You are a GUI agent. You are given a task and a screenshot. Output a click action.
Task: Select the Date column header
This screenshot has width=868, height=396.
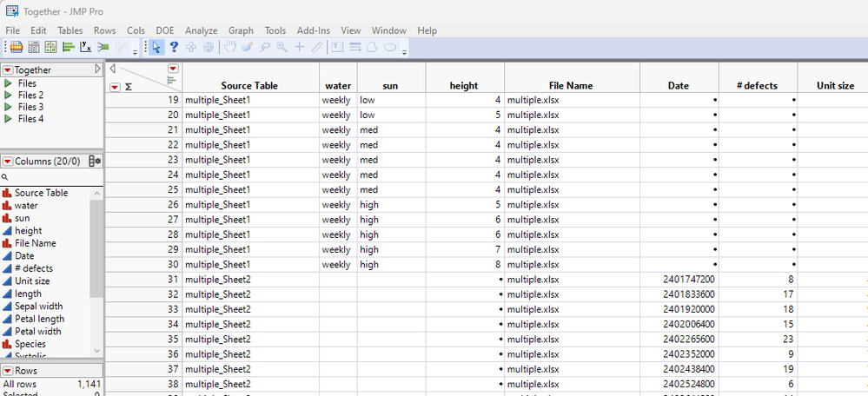click(679, 86)
